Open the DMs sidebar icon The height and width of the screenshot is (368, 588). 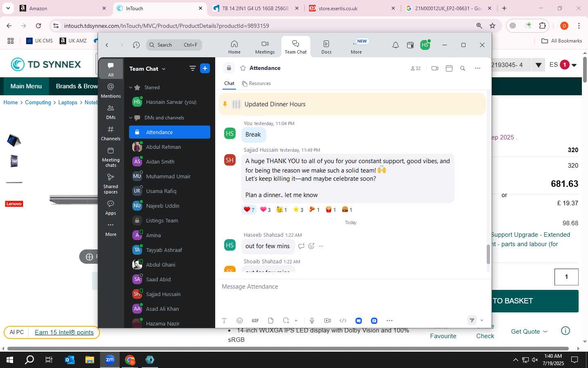click(x=111, y=112)
